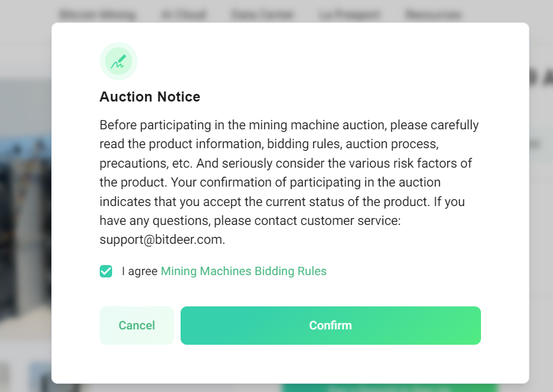Viewport: 553px width, 392px height.
Task: Click the Cancel button
Action: click(137, 325)
